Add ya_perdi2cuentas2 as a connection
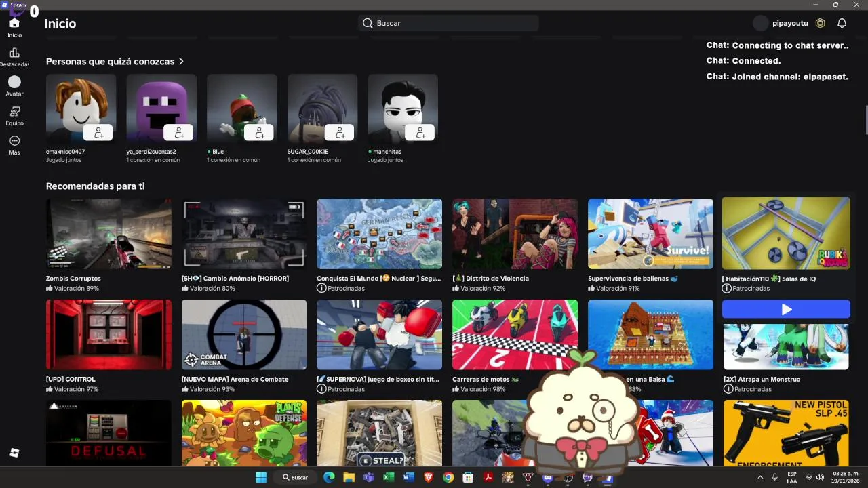868x488 pixels. 179,132
